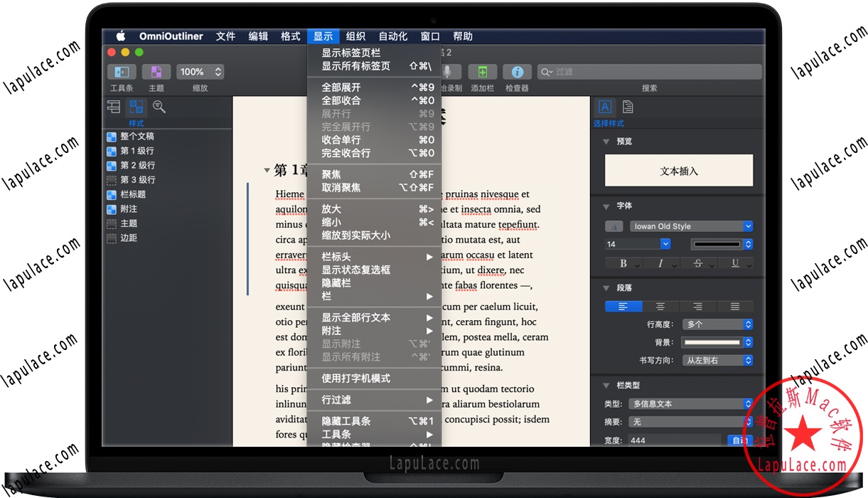Click the search magnifier dropdown icon
This screenshot has height=498, width=868.
(547, 72)
